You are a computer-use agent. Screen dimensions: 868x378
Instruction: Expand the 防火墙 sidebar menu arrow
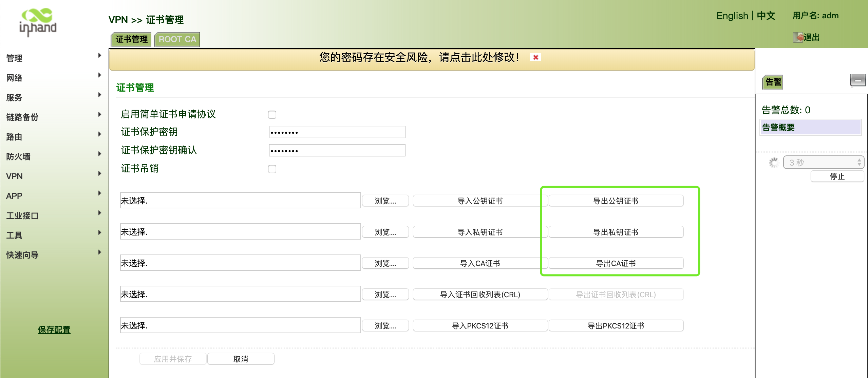(99, 154)
